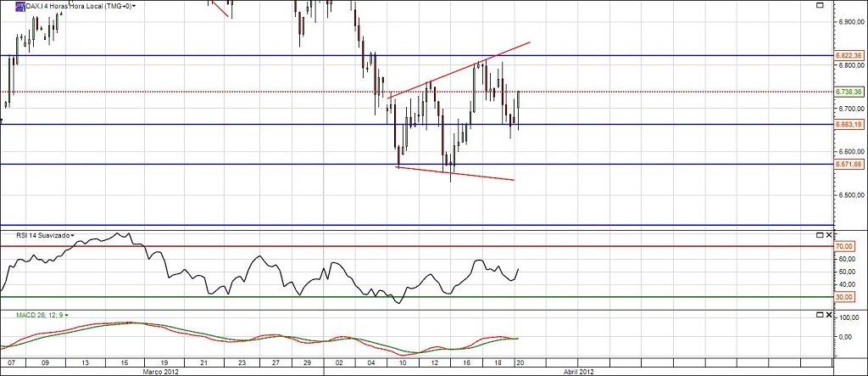
Task: Click date 20 on the time axis
Action: 520,362
